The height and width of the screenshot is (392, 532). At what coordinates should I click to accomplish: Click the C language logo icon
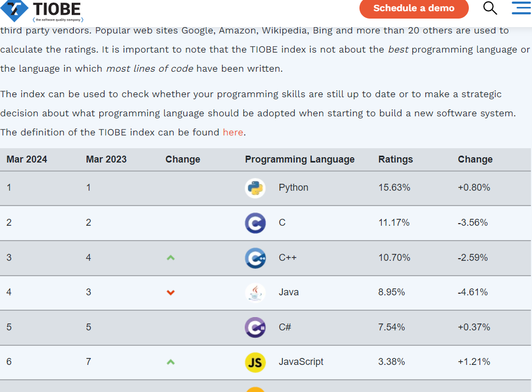pyautogui.click(x=255, y=223)
